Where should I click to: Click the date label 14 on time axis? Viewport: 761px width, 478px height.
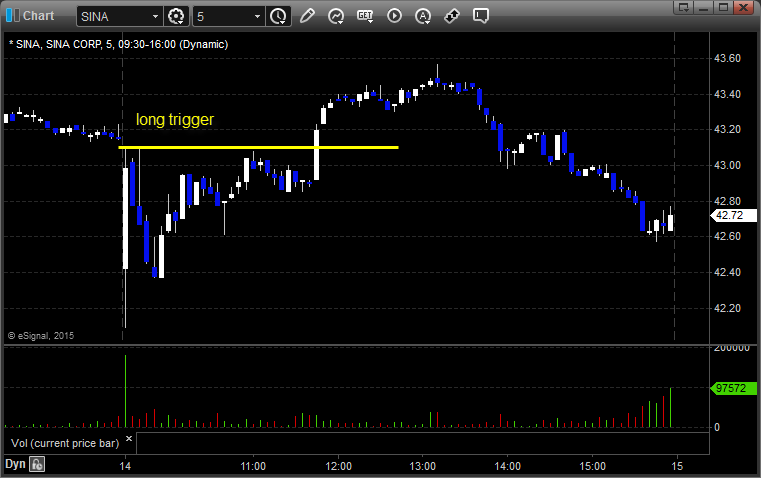point(125,466)
